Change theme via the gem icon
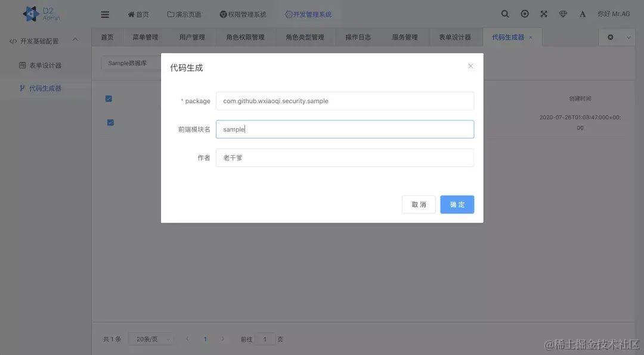The height and width of the screenshot is (355, 644). [x=563, y=13]
